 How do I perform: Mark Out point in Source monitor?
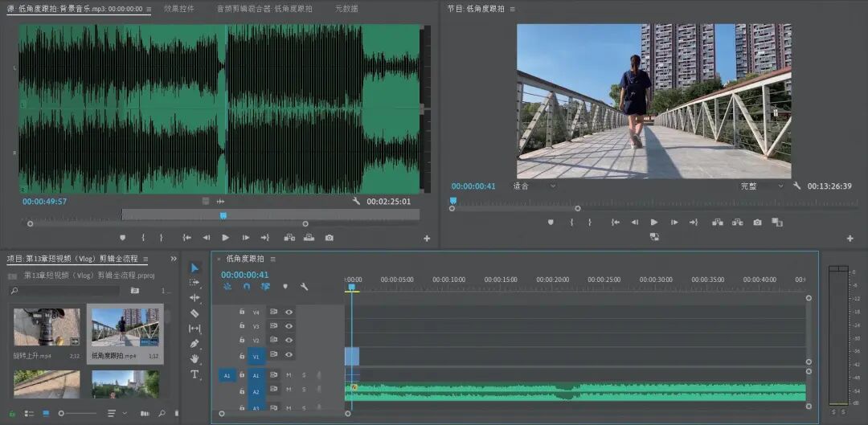(162, 237)
